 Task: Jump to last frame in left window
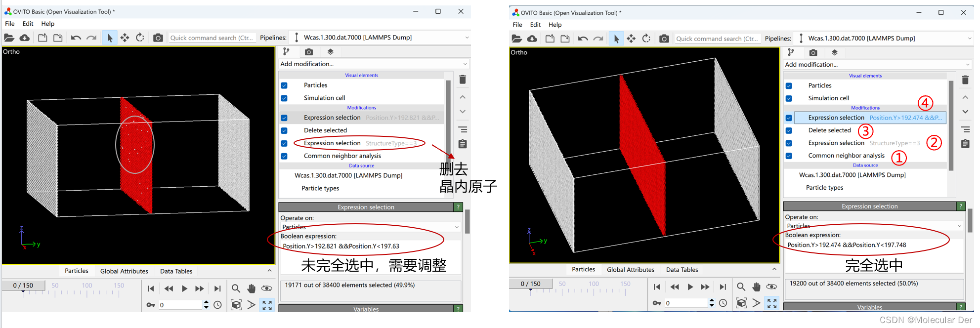(x=217, y=288)
